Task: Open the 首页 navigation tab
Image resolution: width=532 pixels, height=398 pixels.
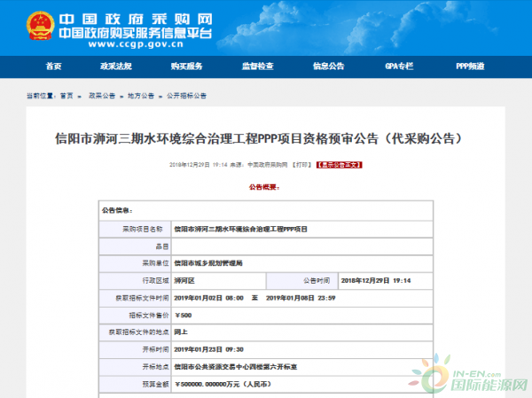Action: pos(53,66)
